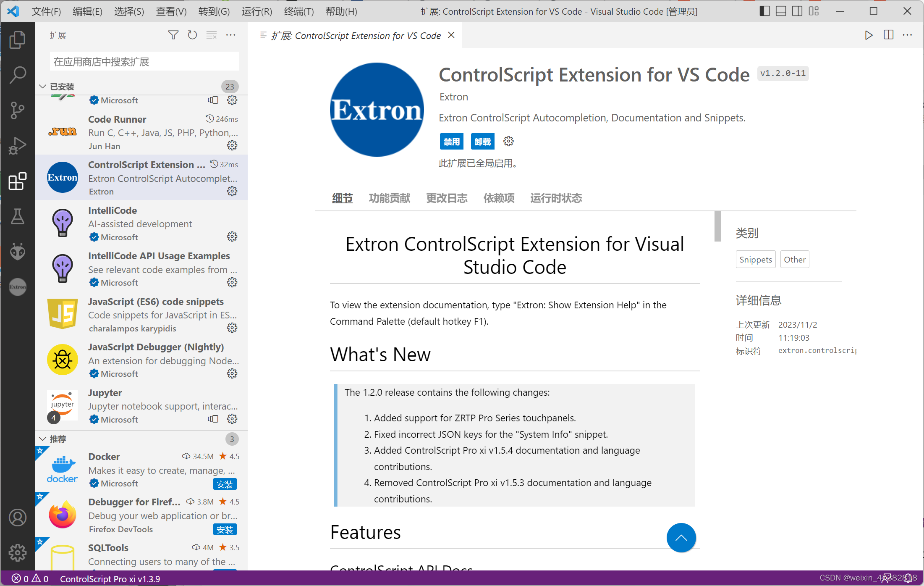Open the manage gear for Code Runner

pos(232,146)
